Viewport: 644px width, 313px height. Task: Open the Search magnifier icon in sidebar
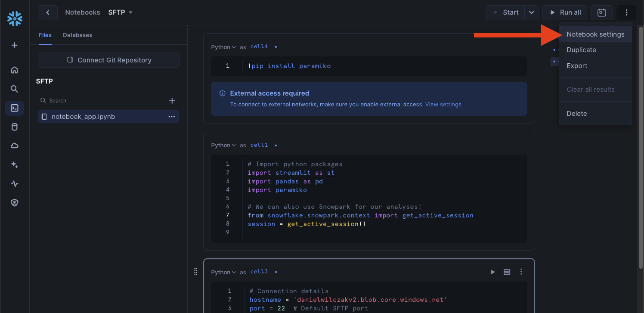15,89
